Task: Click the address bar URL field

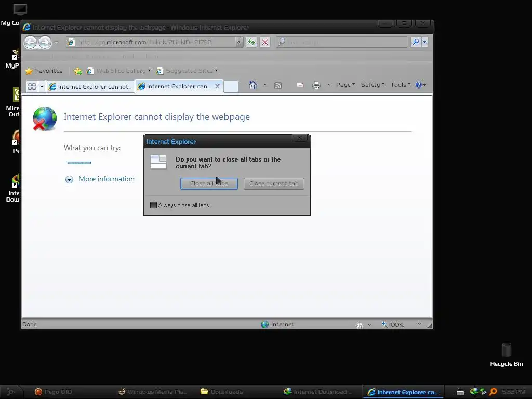Action: [150, 42]
